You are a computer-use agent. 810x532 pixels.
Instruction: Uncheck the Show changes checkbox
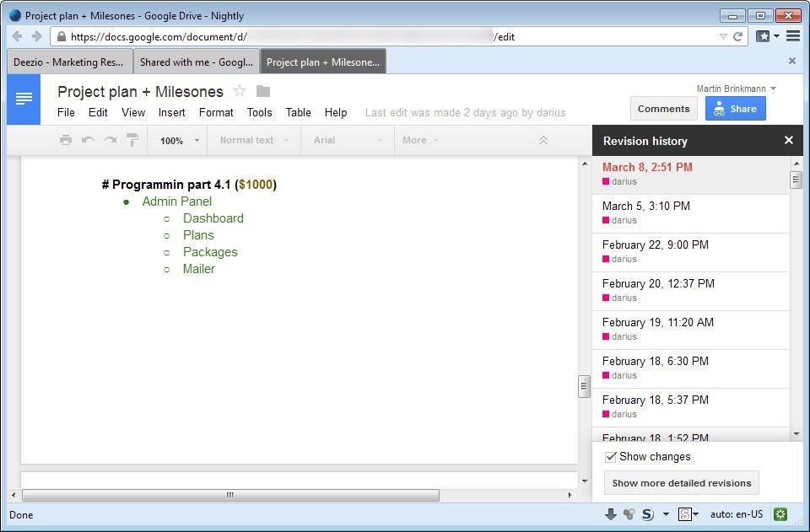611,457
